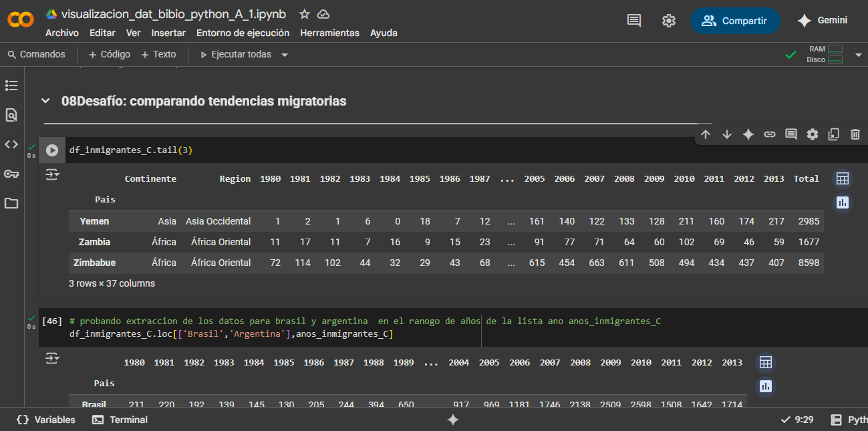Click Ejecutar todas to run all cells
The image size is (868, 431).
click(x=236, y=54)
